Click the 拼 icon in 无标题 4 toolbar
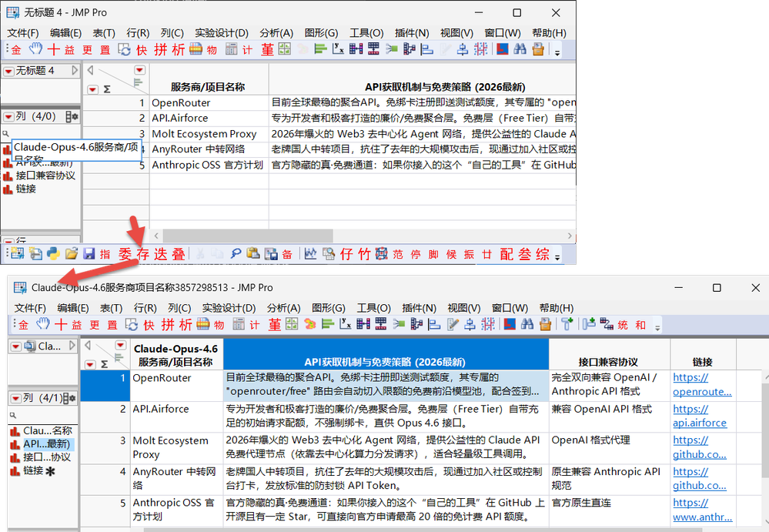 [x=160, y=49]
